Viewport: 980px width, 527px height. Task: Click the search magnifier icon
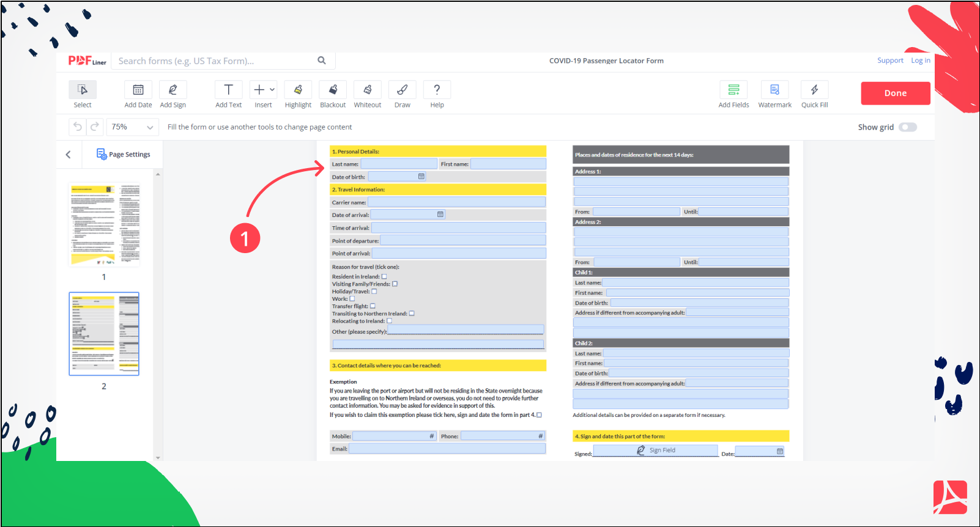coord(322,61)
